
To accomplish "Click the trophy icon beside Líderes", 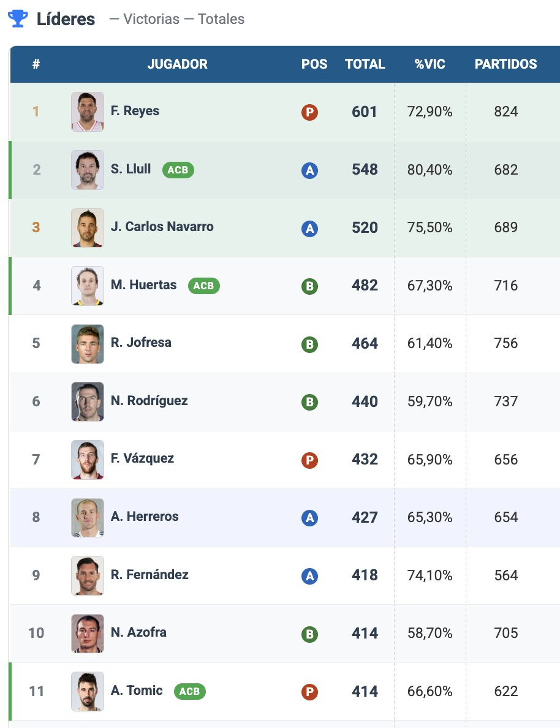I will (x=18, y=19).
